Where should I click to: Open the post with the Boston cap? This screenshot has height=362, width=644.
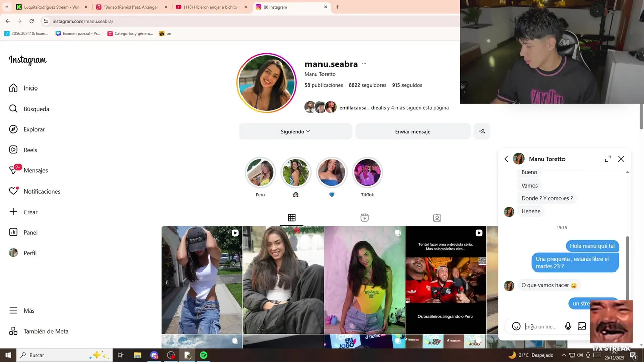click(202, 280)
